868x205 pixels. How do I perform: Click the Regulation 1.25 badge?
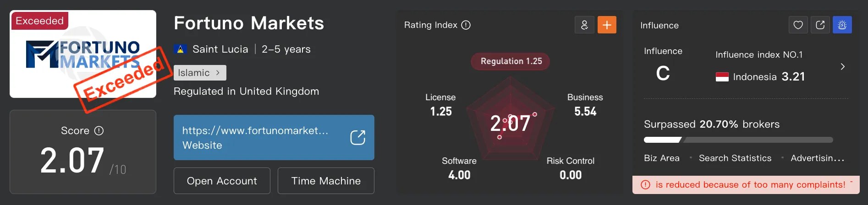coord(511,61)
